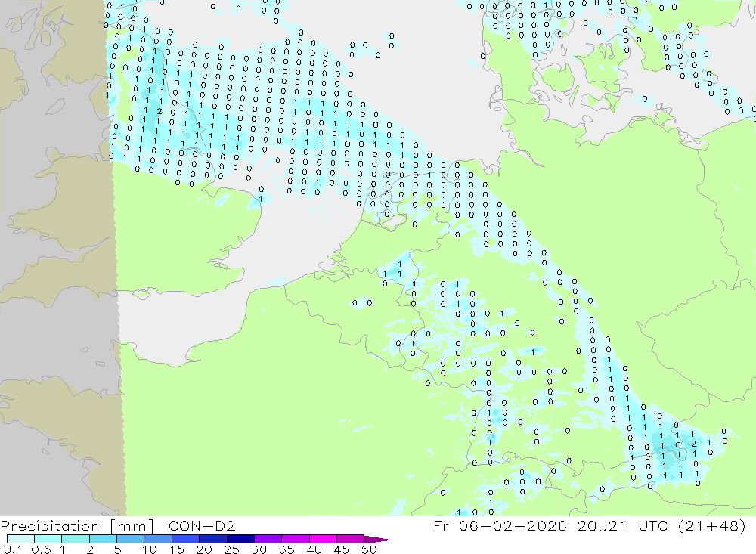Image resolution: width=756 pixels, height=554 pixels.
Task: Click the '20' legend value label
Action: 204,549
